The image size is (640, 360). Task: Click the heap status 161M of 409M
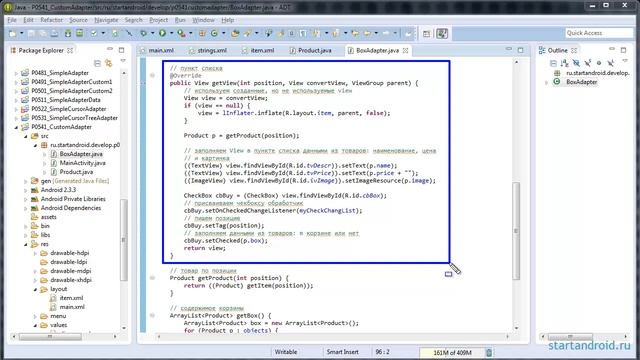click(x=452, y=353)
